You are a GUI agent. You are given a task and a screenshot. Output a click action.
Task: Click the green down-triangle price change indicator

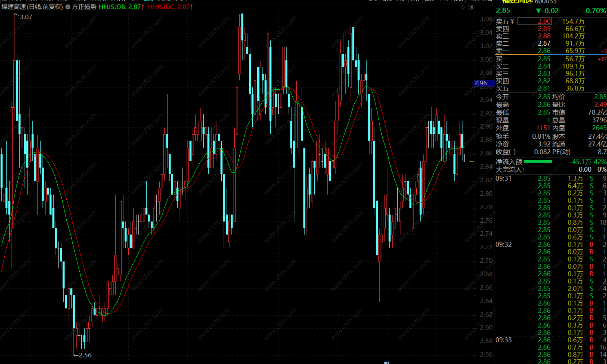point(538,11)
